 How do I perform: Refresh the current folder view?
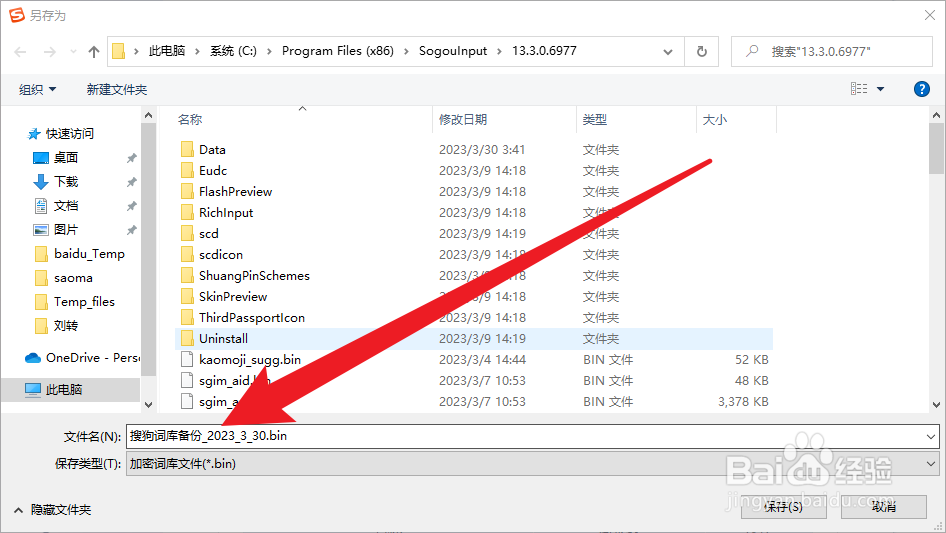(x=702, y=52)
